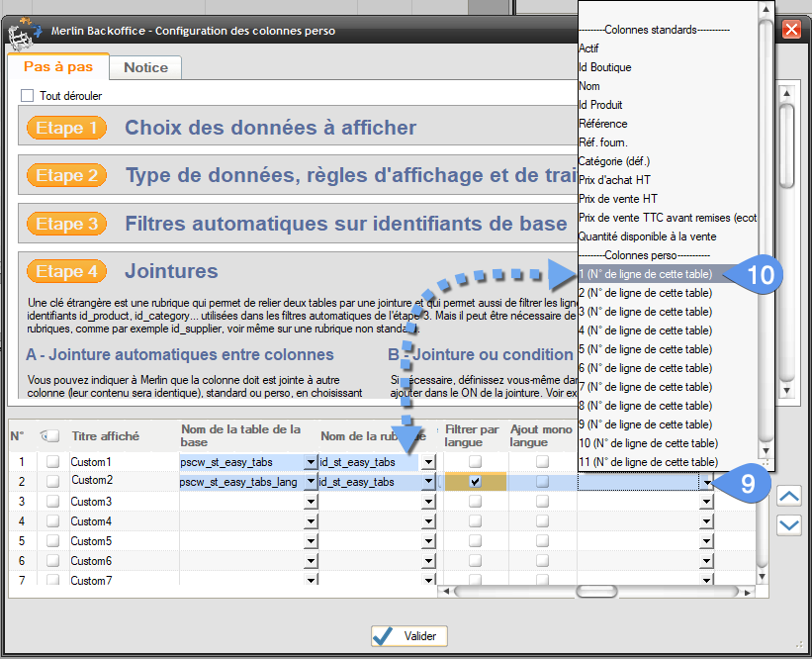Screen dimensions: 812x659
Task: Click the checkmark icon on the Valider button
Action: pos(380,636)
